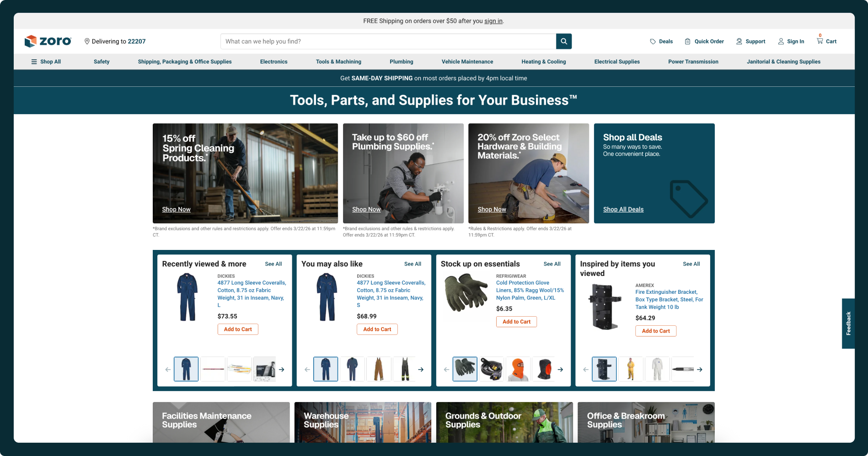The width and height of the screenshot is (868, 456).
Task: Next arrow in Stock up on essentials carousel
Action: (560, 370)
